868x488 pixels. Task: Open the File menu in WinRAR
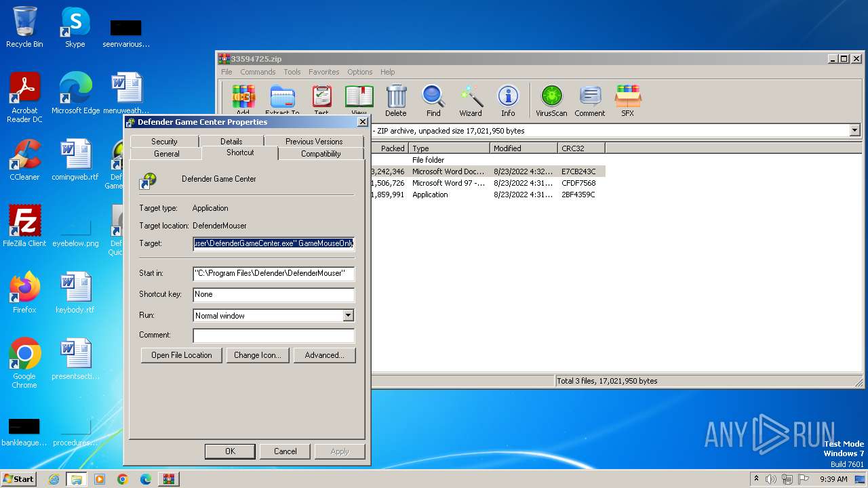226,72
